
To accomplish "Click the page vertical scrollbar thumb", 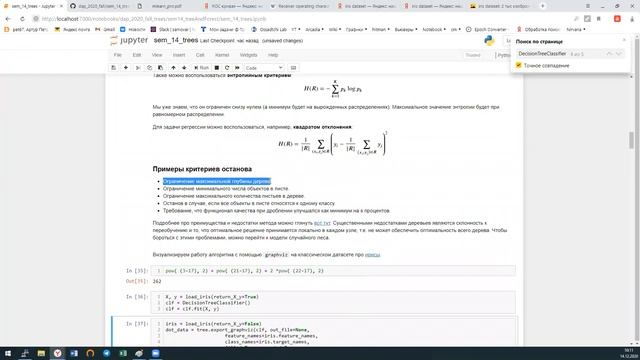I will (x=631, y=140).
